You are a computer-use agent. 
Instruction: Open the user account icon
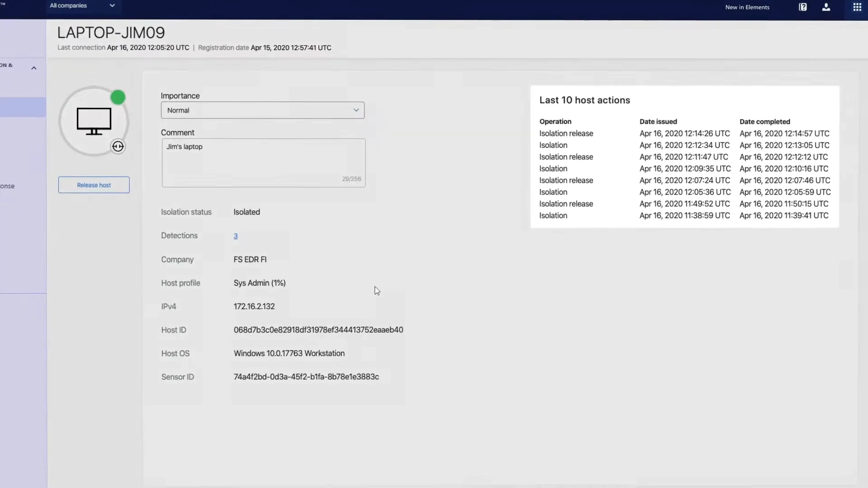(x=826, y=7)
